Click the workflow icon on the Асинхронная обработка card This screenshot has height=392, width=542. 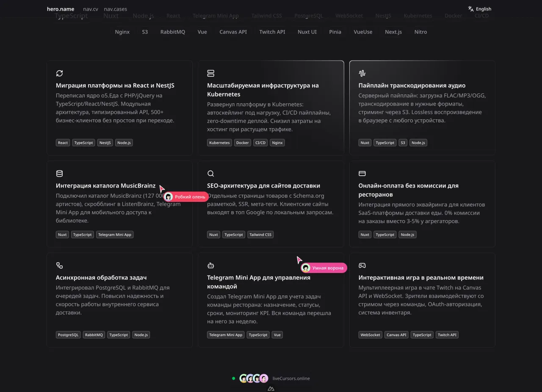tap(59, 265)
